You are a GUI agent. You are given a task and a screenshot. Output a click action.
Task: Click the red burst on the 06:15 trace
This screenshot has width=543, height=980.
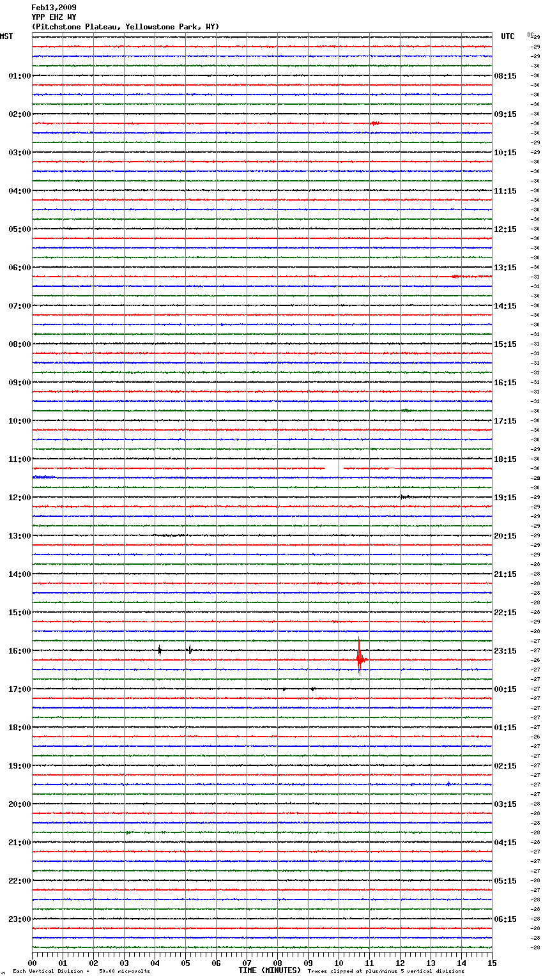click(x=456, y=277)
